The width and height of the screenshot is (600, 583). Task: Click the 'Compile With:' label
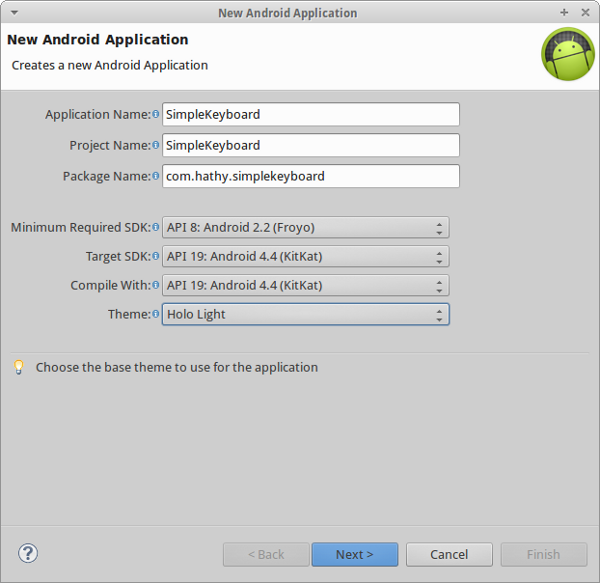pos(111,285)
